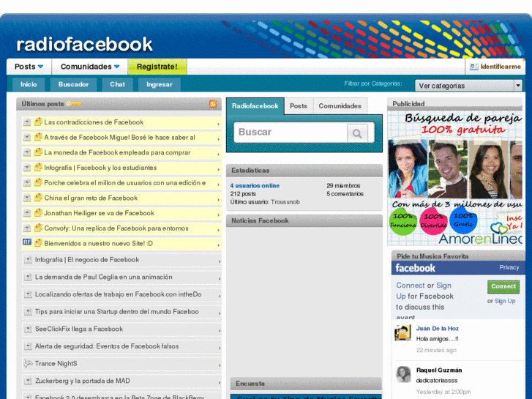532x399 pixels.
Task: Click category icon beside Localizando ofertas de trabajo
Action: 28,294
